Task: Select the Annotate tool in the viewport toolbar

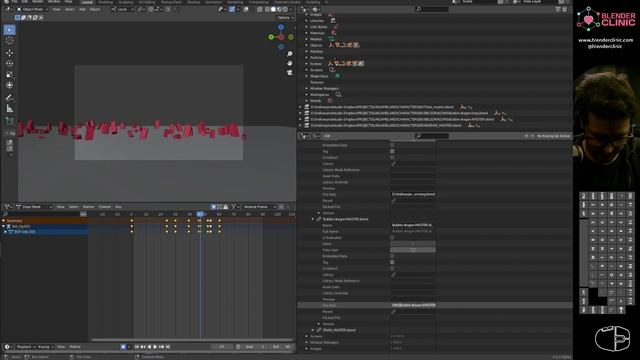Action: 9,98
